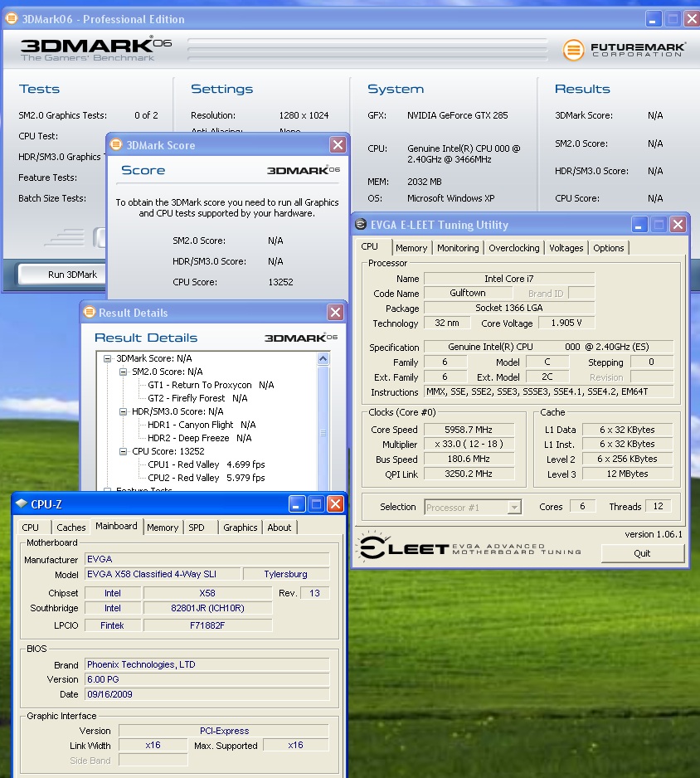700x778 pixels.
Task: Click the Result Details window title icon
Action: pyautogui.click(x=90, y=312)
